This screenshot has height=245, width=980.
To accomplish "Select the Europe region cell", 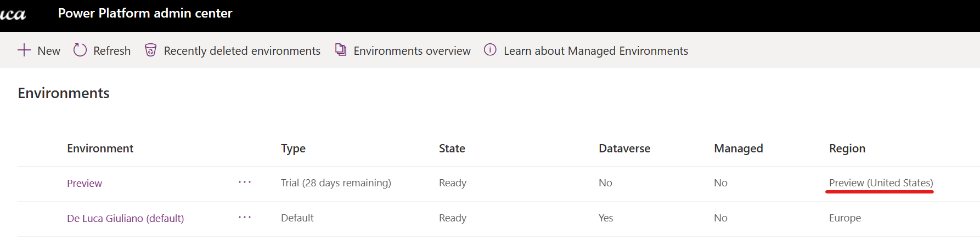I will pyautogui.click(x=844, y=218).
